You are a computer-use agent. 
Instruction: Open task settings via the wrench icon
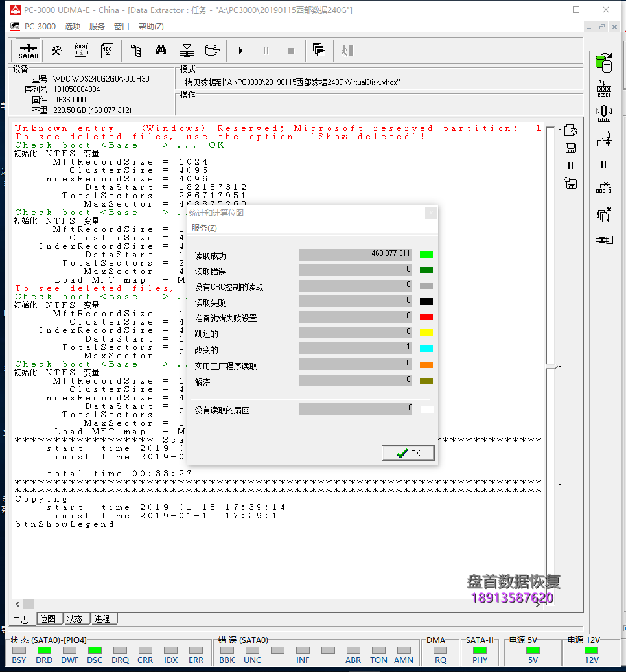pos(56,50)
